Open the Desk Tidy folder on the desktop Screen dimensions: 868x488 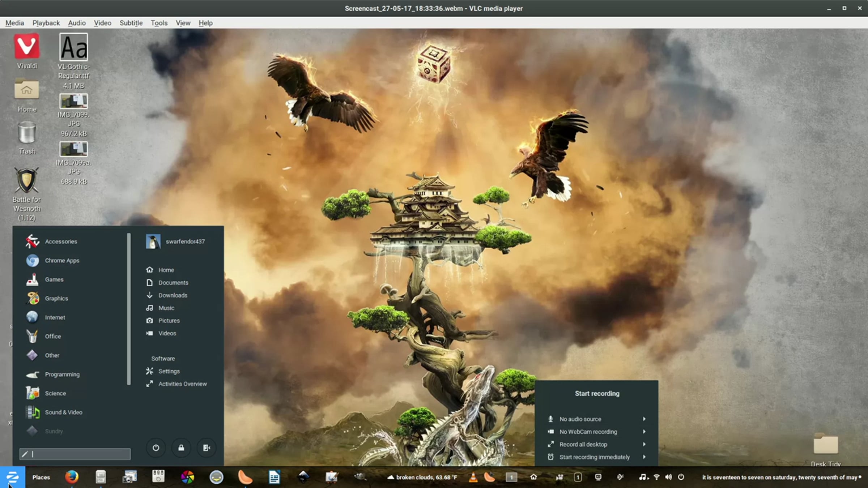pyautogui.click(x=826, y=444)
